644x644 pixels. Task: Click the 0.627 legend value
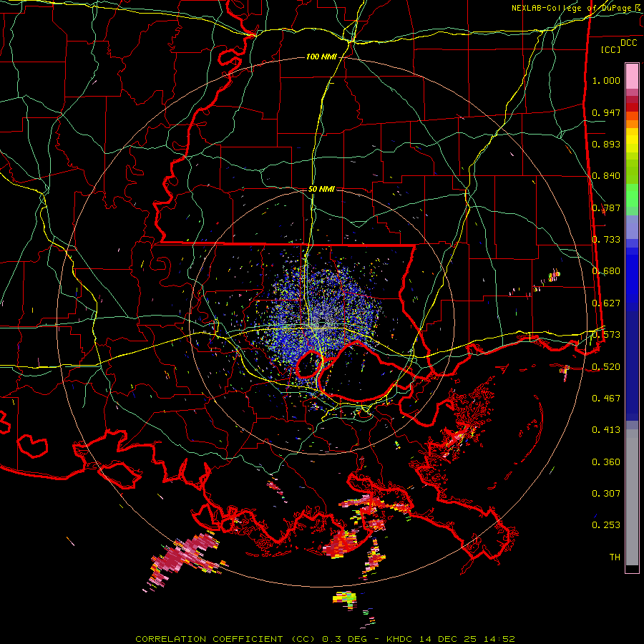coord(606,303)
